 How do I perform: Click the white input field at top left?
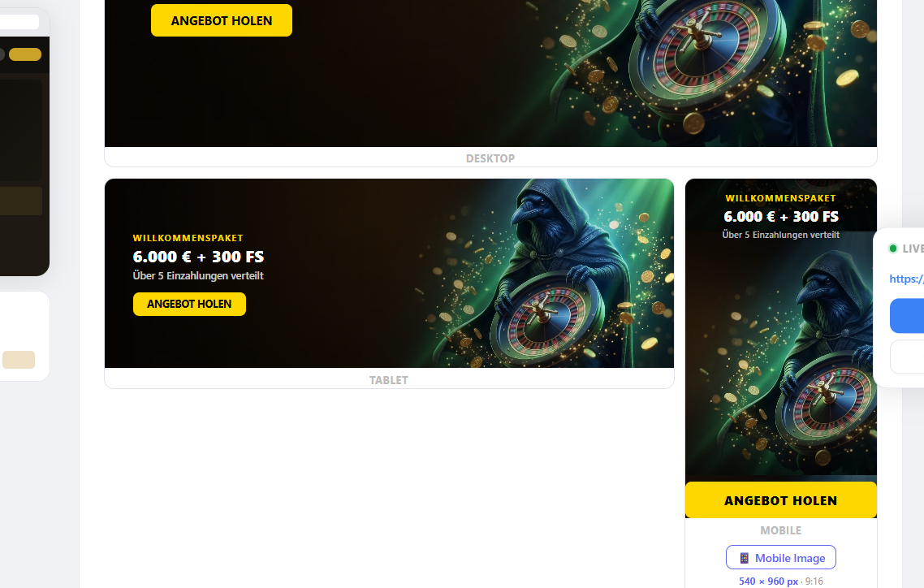19,22
